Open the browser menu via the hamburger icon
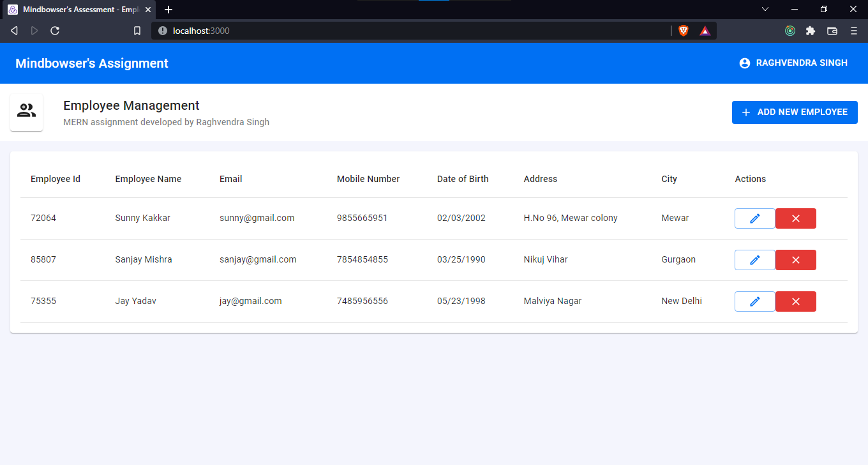The height and width of the screenshot is (465, 868). pos(853,30)
